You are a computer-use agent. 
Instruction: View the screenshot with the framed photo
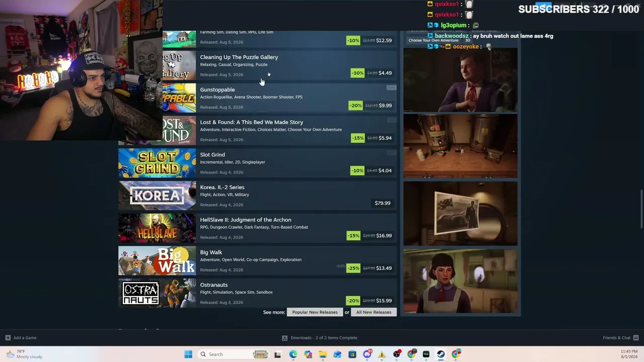(x=460, y=213)
